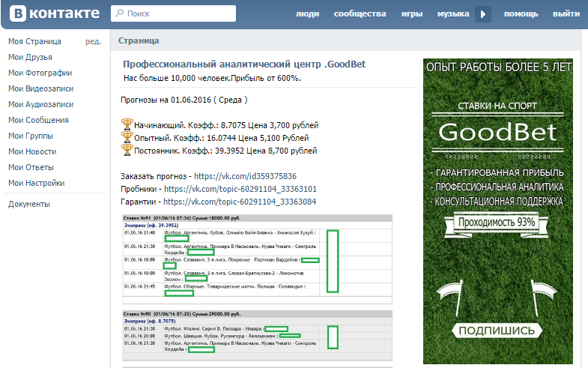588x368 pixels.
Task: Open the Пробники topic link ending 33363101
Action: tap(240, 189)
